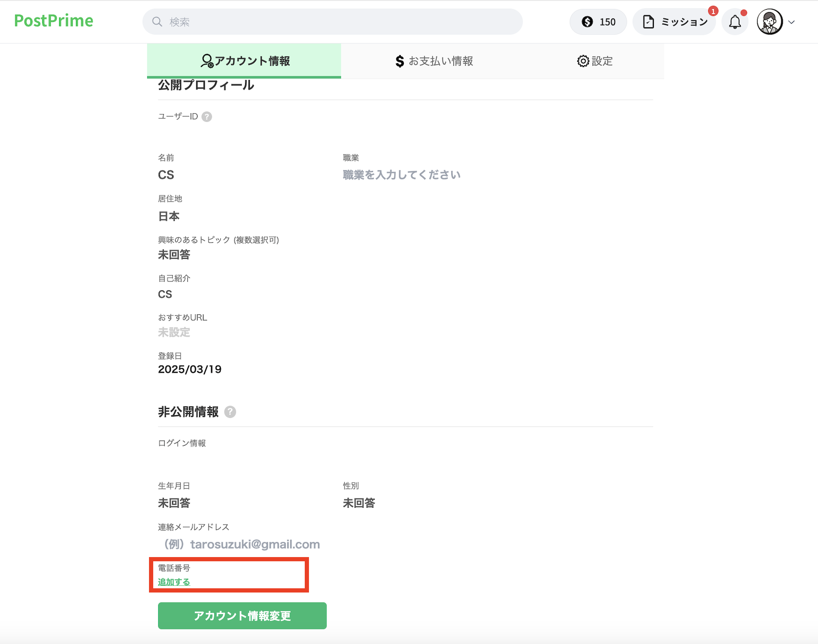Screen dimensions: 818x644
Task: Click the ユーザーID help question icon
Action: coord(207,117)
